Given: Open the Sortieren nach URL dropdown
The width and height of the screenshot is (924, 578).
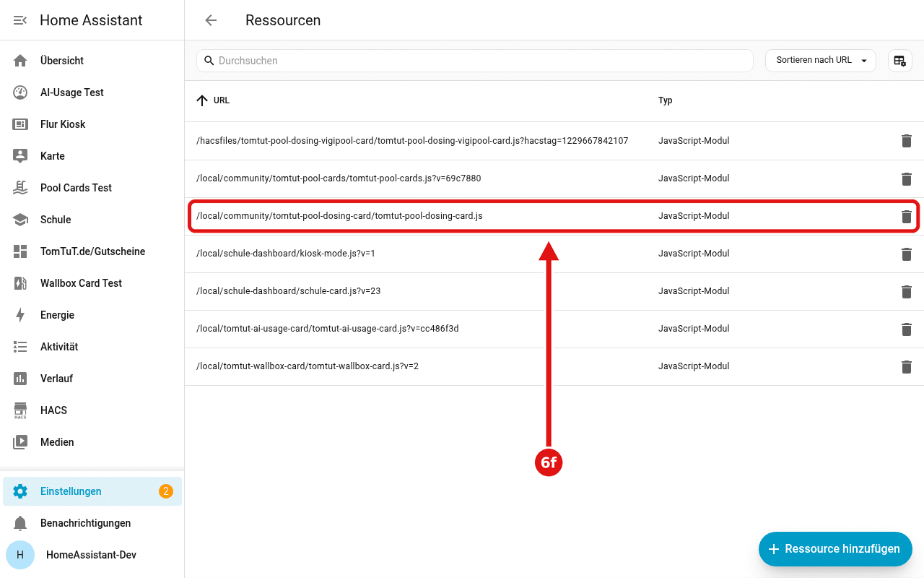Looking at the screenshot, I should [821, 61].
